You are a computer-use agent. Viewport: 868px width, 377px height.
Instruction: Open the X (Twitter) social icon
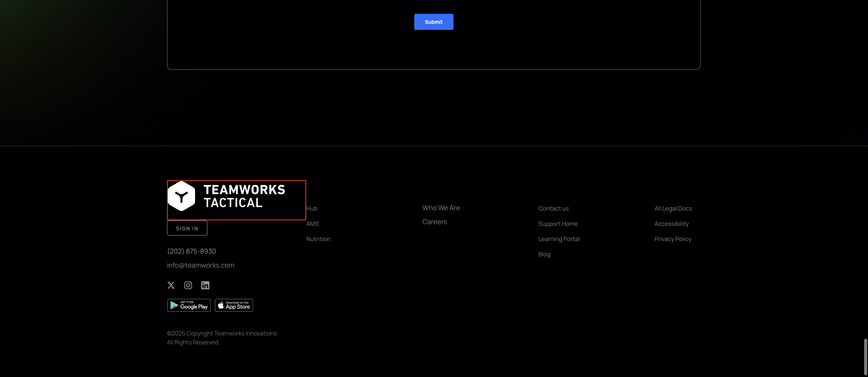tap(171, 285)
